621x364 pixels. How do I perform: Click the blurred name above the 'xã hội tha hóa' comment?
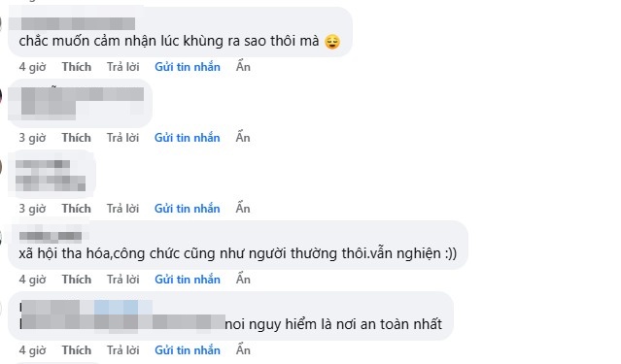[x=51, y=236]
